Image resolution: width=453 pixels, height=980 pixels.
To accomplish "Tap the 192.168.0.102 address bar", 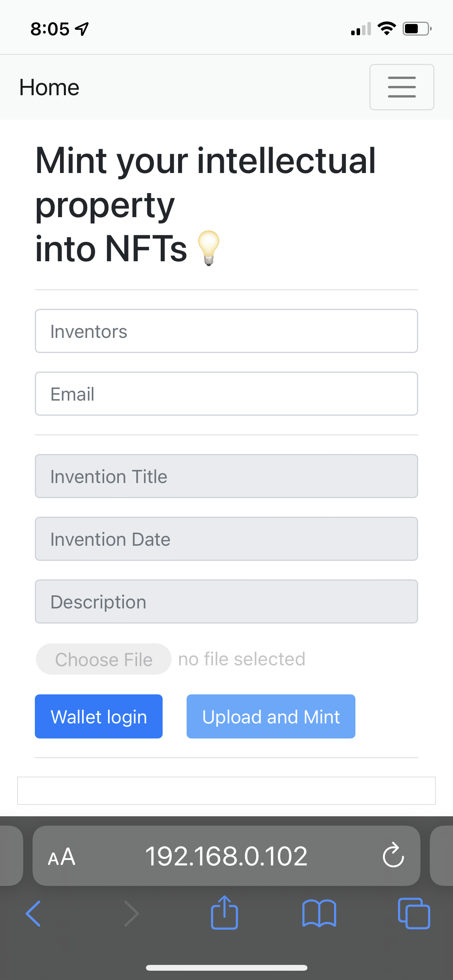I will [x=226, y=856].
